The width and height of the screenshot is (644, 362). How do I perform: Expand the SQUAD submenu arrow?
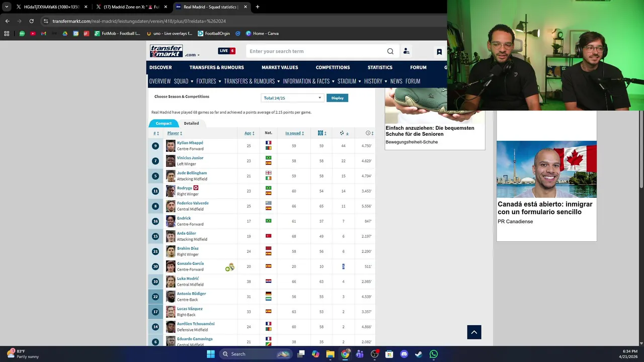[192, 81]
